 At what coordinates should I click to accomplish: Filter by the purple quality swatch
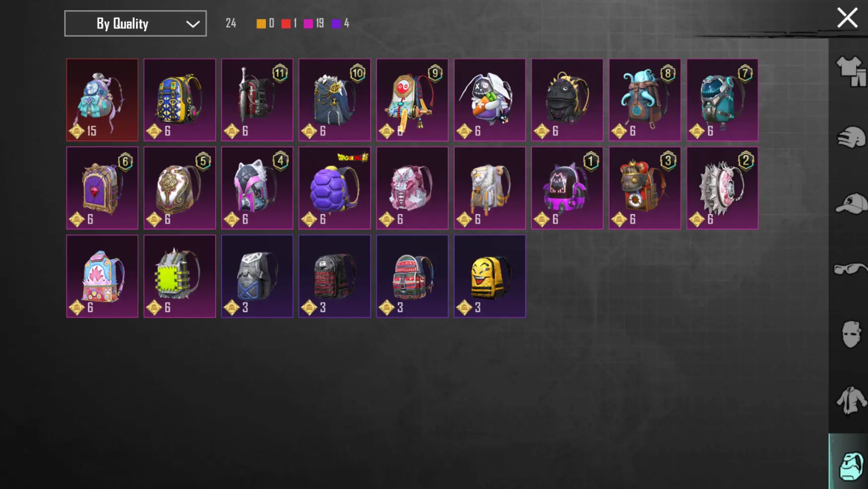(x=336, y=24)
